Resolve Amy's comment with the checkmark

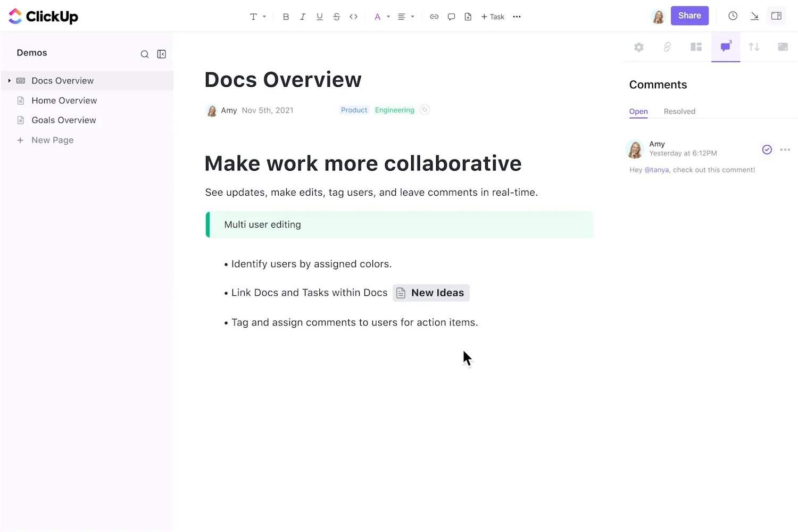click(x=767, y=149)
